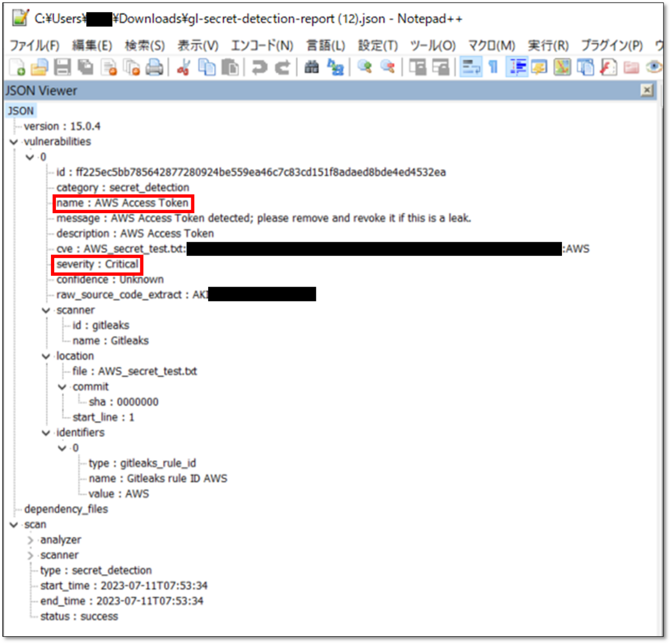Open the 実行(R) menu

[549, 45]
